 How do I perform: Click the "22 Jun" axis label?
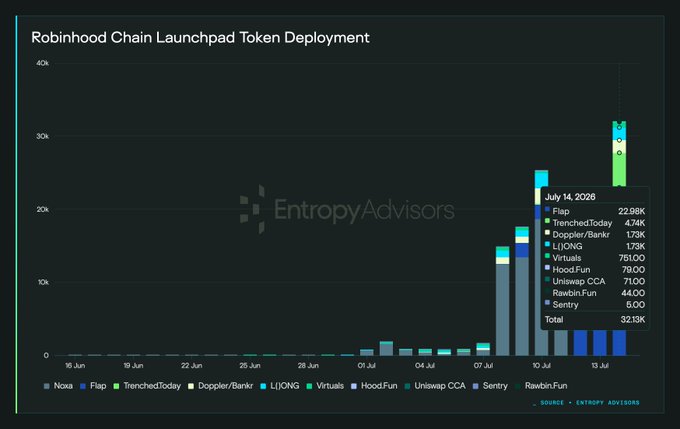pyautogui.click(x=192, y=366)
